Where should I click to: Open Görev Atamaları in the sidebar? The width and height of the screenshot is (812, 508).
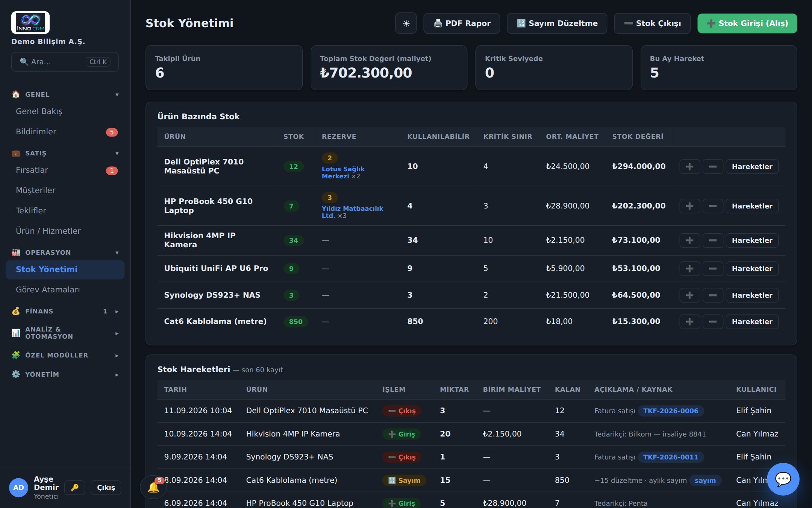click(x=65, y=290)
